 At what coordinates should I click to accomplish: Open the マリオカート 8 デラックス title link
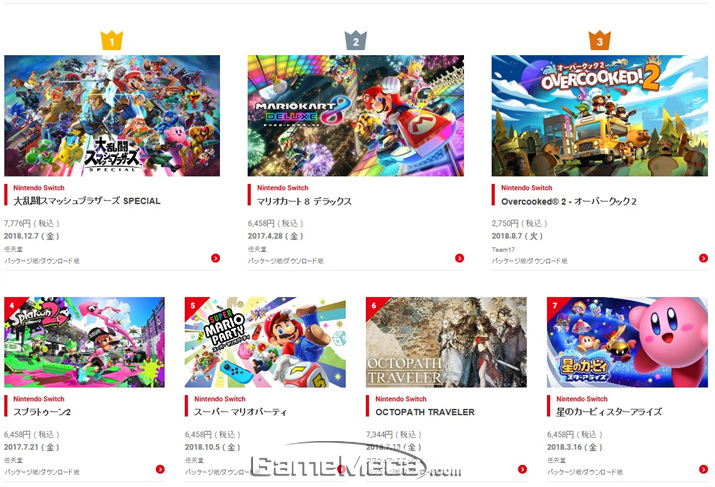click(304, 201)
